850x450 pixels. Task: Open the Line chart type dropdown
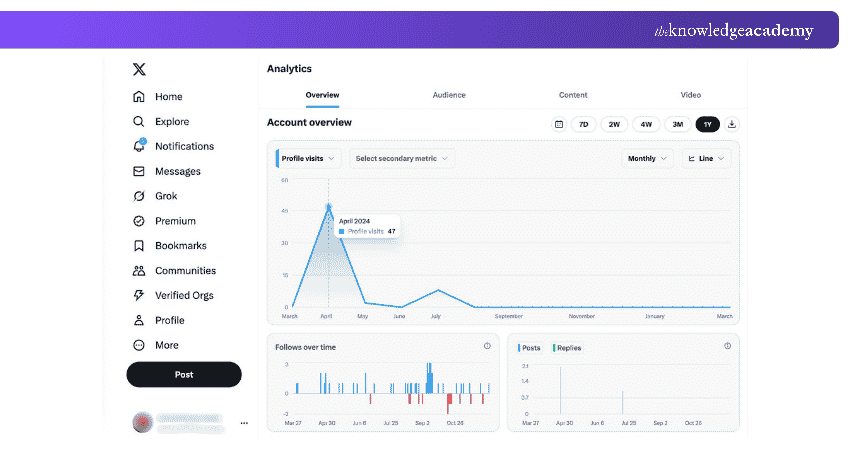click(x=706, y=158)
